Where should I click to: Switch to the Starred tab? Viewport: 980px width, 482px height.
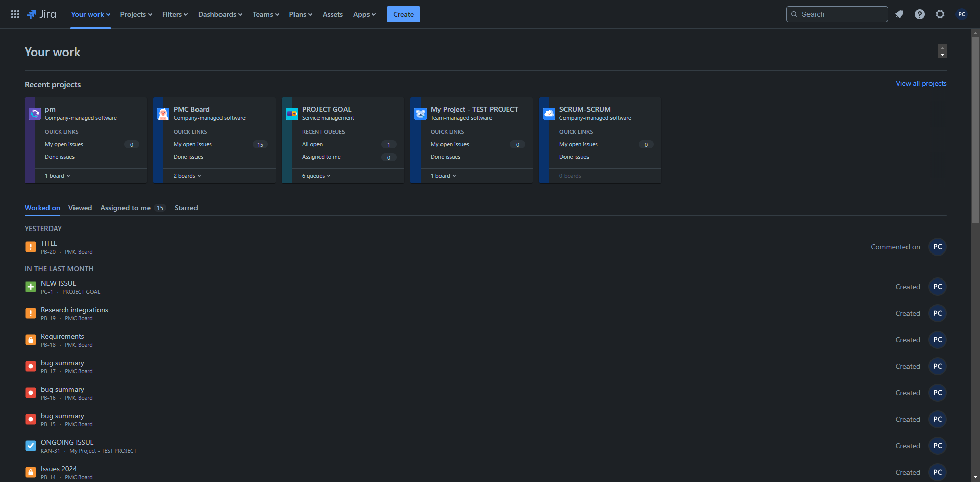coord(186,208)
